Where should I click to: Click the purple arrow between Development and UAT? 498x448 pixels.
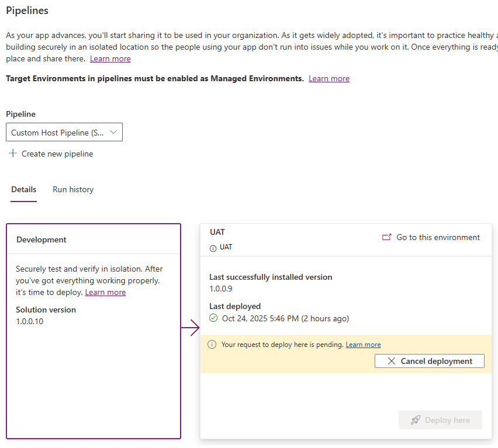(x=191, y=328)
